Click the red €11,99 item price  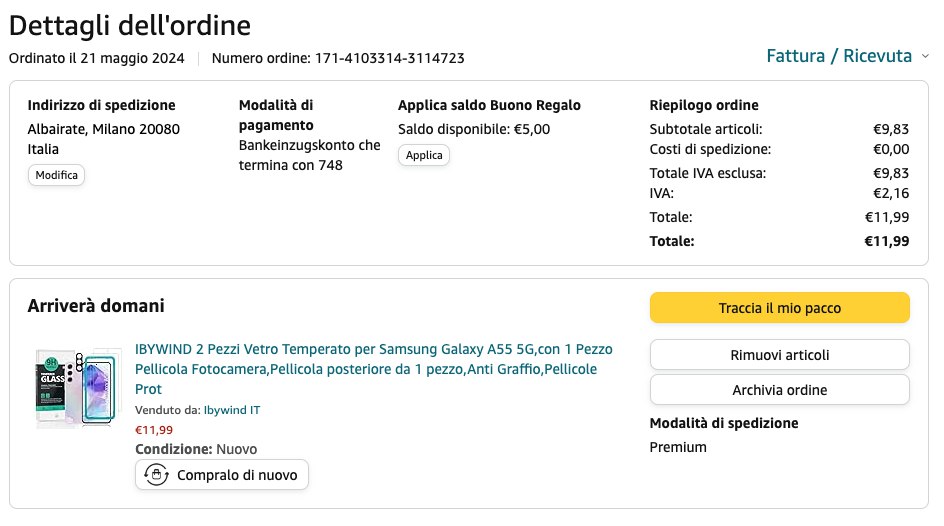[x=154, y=430]
